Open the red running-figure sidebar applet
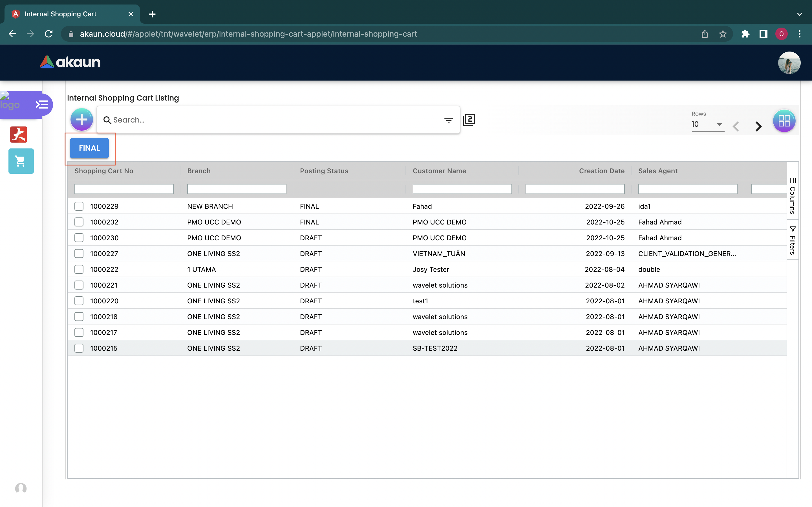The image size is (812, 507). [x=18, y=134]
